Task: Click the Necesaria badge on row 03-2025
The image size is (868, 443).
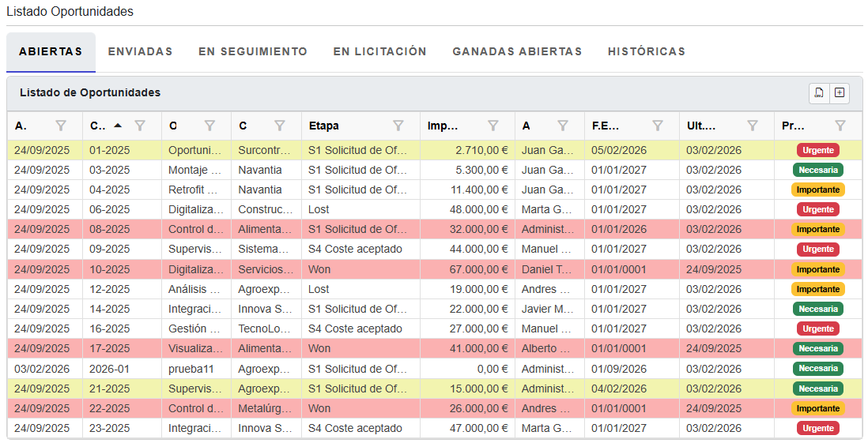Action: click(x=817, y=170)
